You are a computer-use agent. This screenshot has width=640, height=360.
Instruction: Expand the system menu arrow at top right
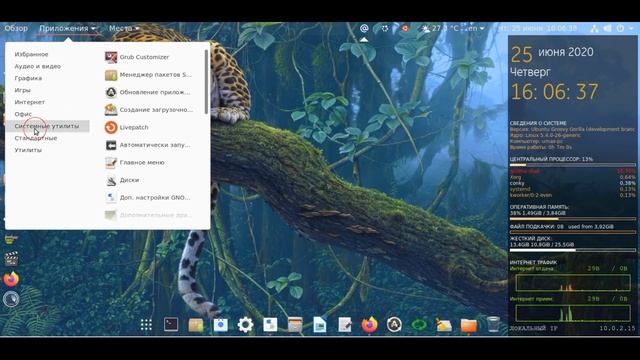tap(631, 28)
